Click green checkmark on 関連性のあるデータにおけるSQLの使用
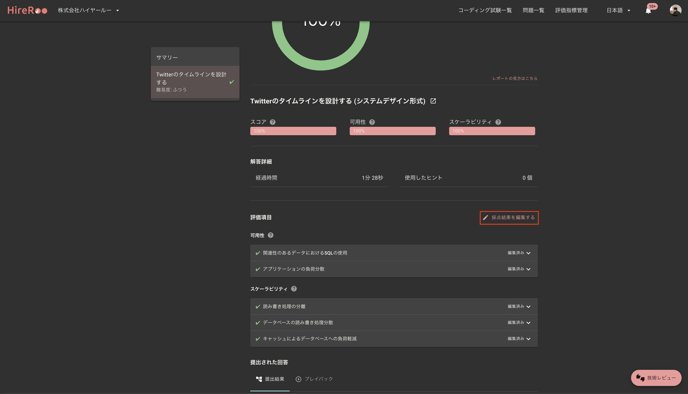Viewport: 688px width, 394px height. coord(258,253)
